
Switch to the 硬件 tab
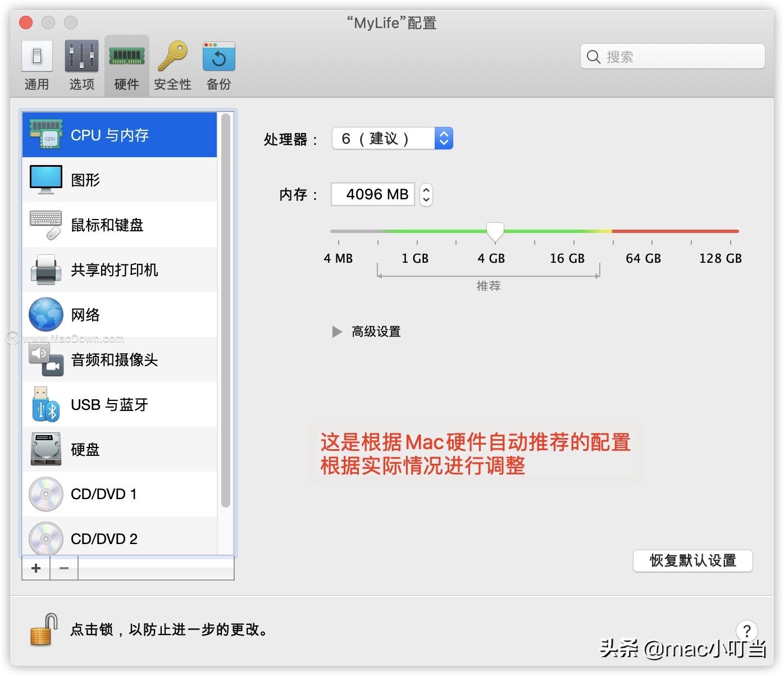[x=126, y=63]
